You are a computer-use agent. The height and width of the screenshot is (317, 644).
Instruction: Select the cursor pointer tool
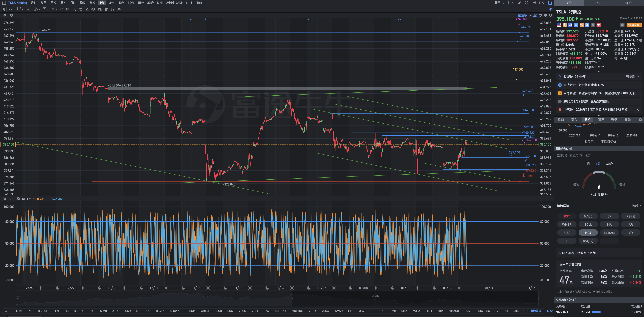[4, 9]
